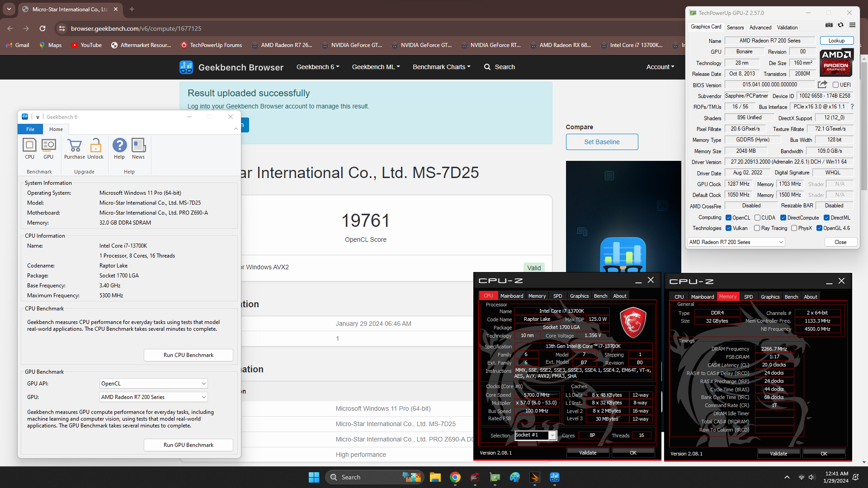
Task: Switch to the Validation tab in GPU-Z
Action: coord(788,28)
